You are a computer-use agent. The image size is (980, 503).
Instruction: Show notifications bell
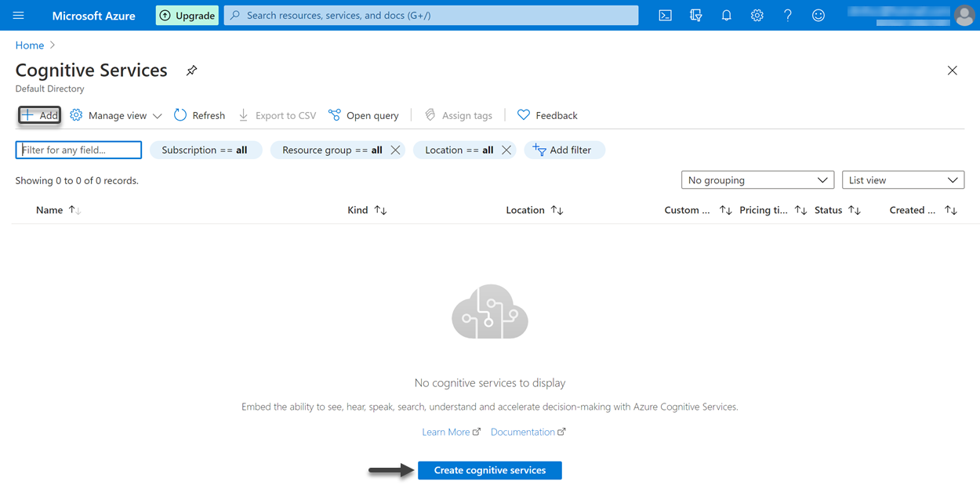[x=726, y=16]
